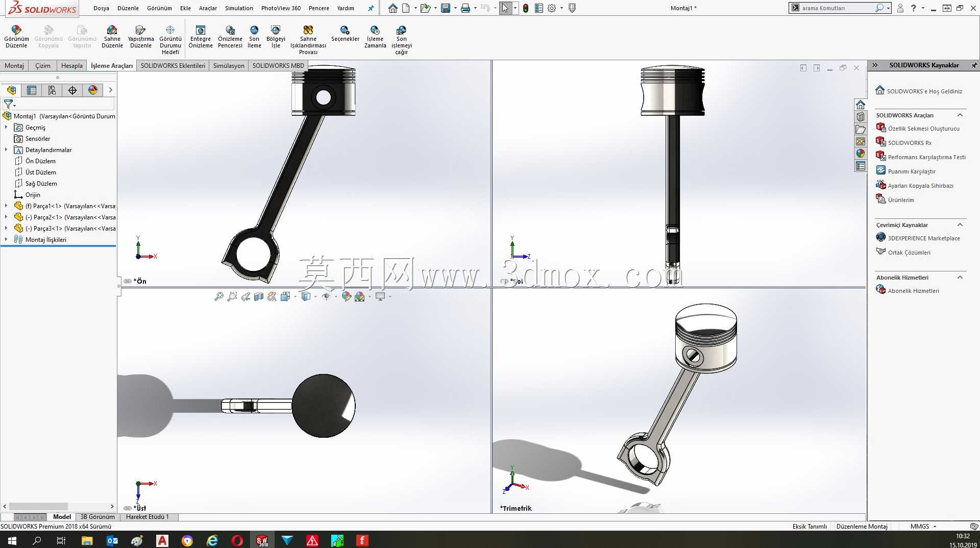This screenshot has height=548, width=980.
Task: Toggle link icon beside *Üst view label
Action: (128, 508)
